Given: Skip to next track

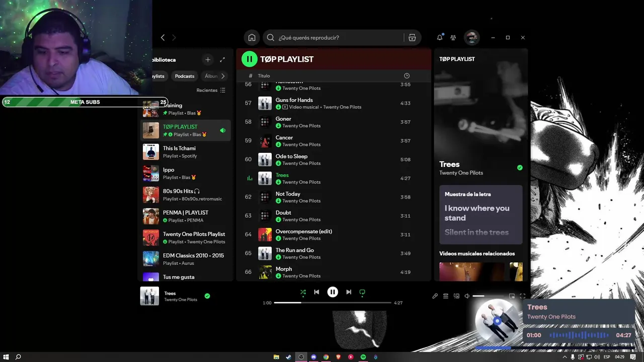Looking at the screenshot, I should [x=349, y=292].
